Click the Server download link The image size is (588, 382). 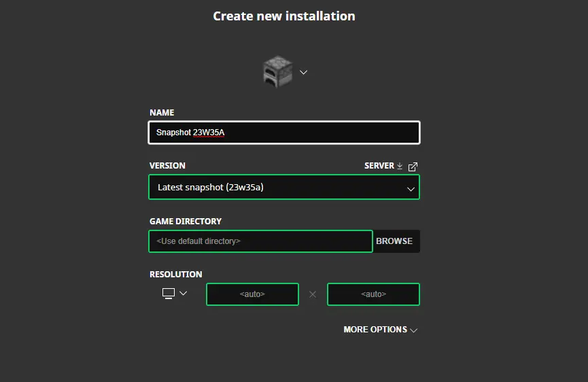click(x=383, y=166)
